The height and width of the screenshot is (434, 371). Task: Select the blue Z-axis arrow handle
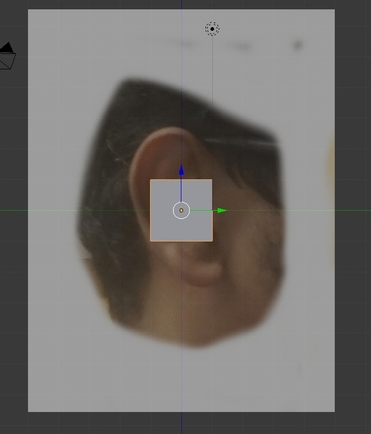[x=181, y=170]
